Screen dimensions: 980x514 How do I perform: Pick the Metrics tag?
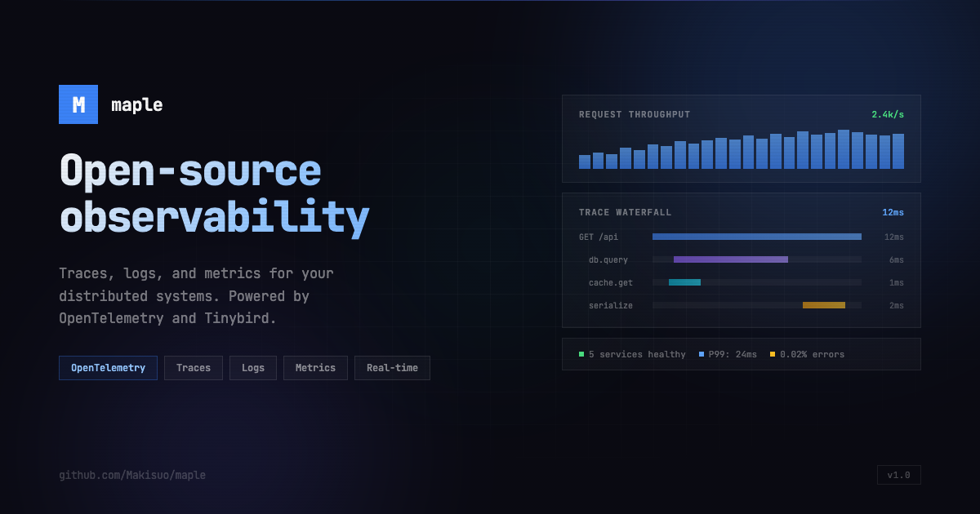click(315, 368)
